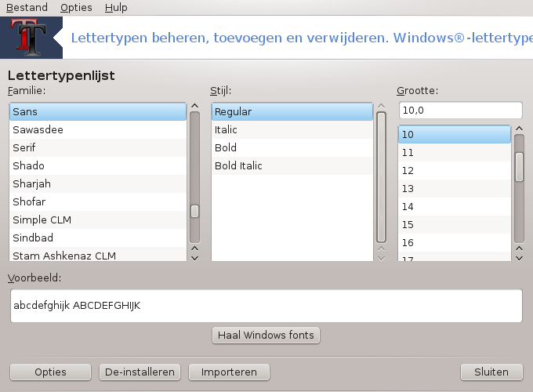Open the Bestand menu
Viewport: 533px width, 392px height.
tap(27, 8)
